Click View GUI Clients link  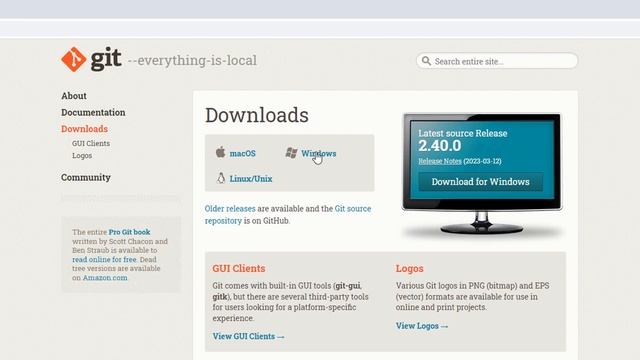click(x=248, y=336)
